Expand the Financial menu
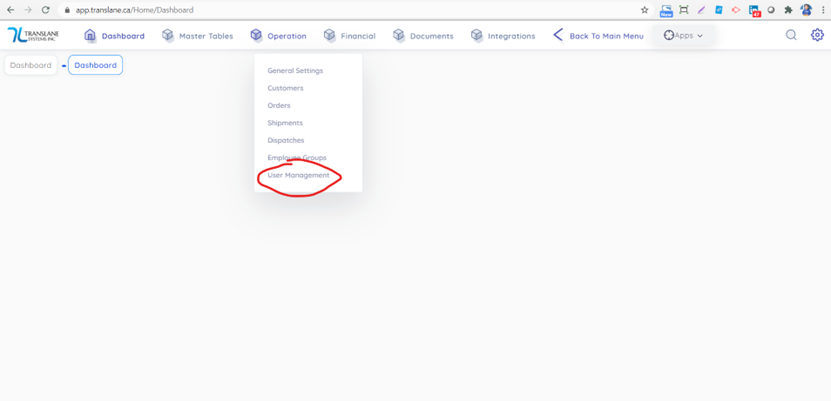Image resolution: width=831 pixels, height=401 pixels. pos(349,36)
